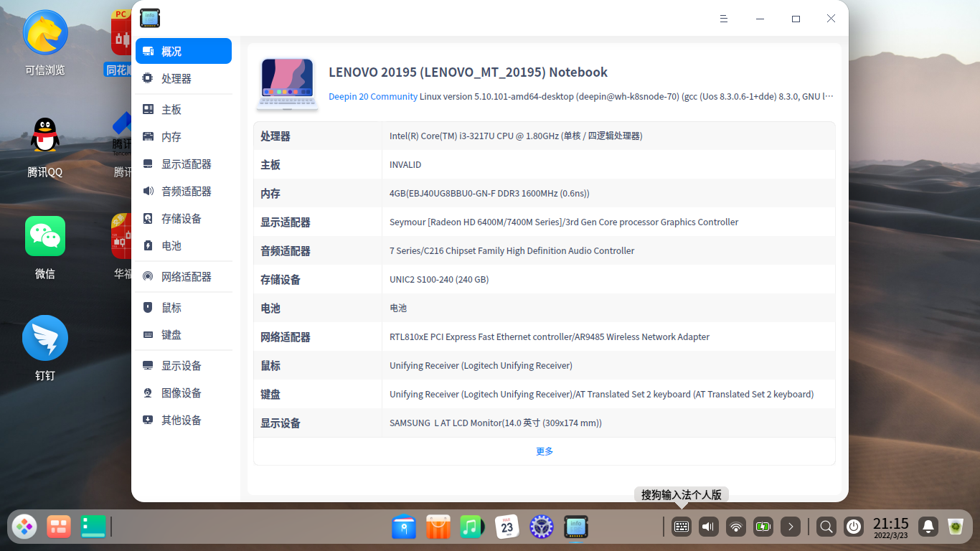Open the app store from the dock
980x551 pixels.
coord(438,527)
